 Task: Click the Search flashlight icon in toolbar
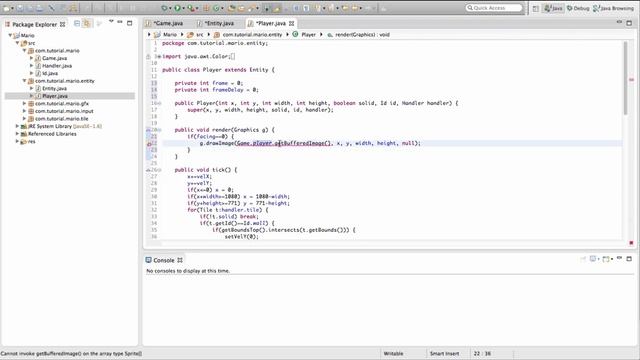(251, 8)
